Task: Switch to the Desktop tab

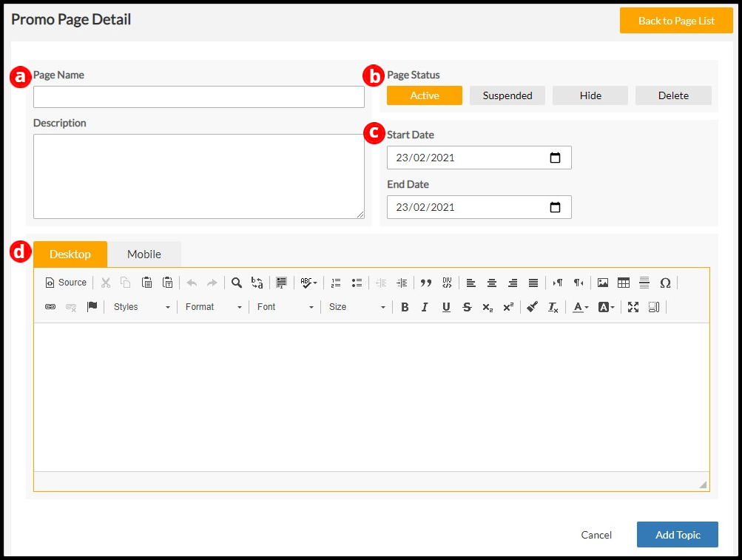Action: pyautogui.click(x=70, y=254)
